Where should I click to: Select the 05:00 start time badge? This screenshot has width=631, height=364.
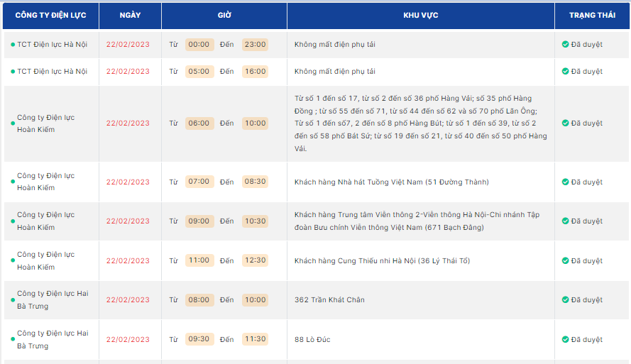point(199,71)
